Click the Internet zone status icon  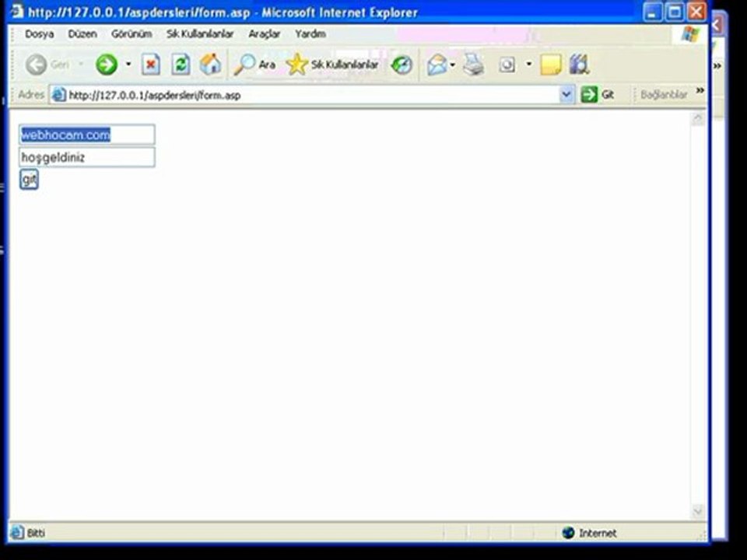[568, 532]
